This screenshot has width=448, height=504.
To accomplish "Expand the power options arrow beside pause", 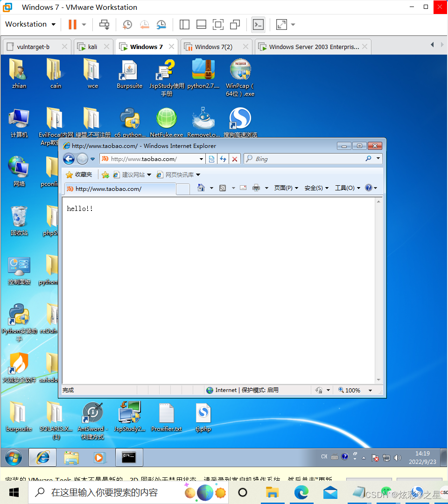I will click(x=84, y=24).
